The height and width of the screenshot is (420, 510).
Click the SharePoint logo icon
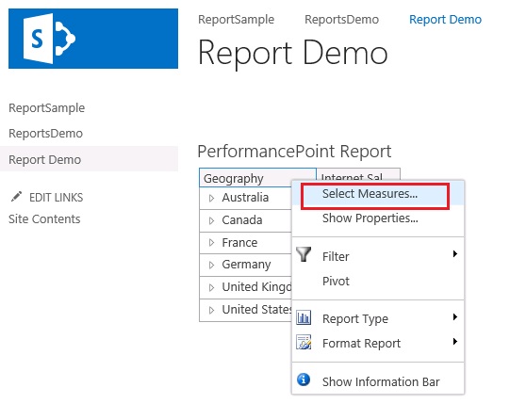pyautogui.click(x=49, y=39)
